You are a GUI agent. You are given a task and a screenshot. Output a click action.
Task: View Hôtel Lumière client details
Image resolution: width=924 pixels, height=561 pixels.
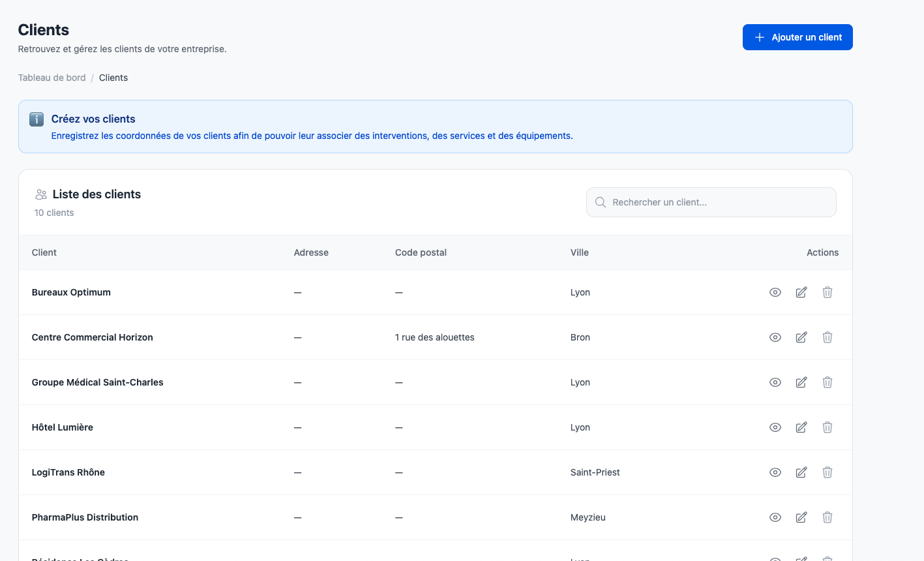[x=775, y=427]
